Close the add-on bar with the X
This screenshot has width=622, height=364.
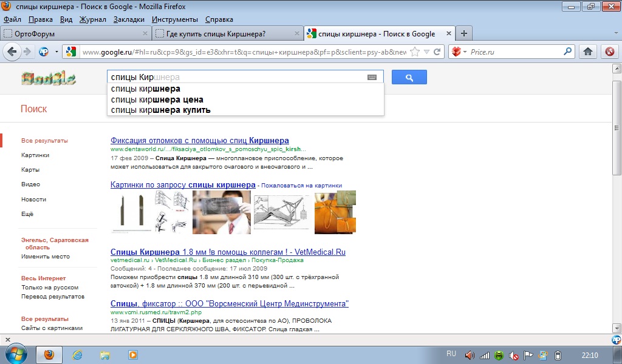point(7,340)
